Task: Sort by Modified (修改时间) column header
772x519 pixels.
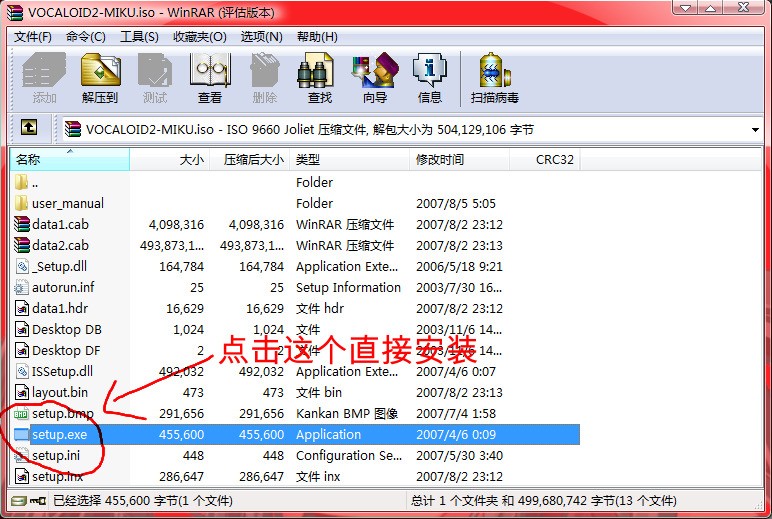Action: (x=459, y=160)
